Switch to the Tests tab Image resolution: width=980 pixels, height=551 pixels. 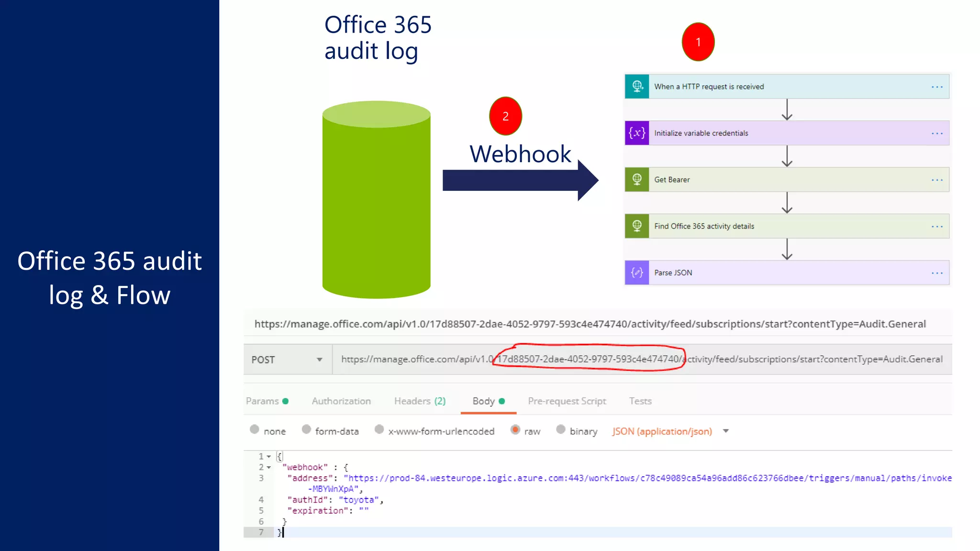pos(640,401)
